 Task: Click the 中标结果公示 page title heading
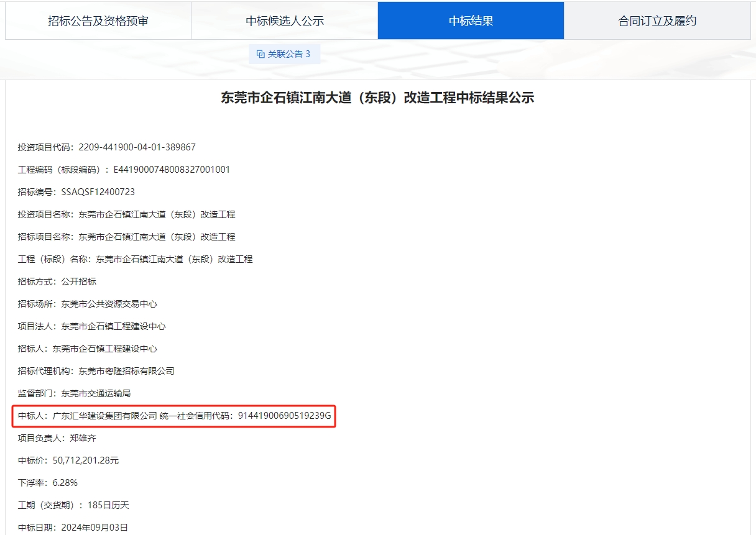coord(377,98)
